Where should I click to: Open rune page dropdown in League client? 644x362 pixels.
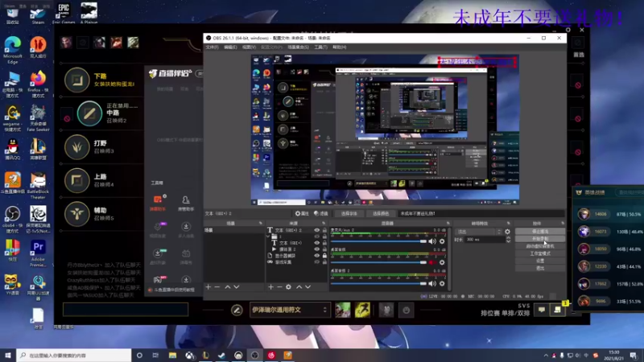coord(289,310)
